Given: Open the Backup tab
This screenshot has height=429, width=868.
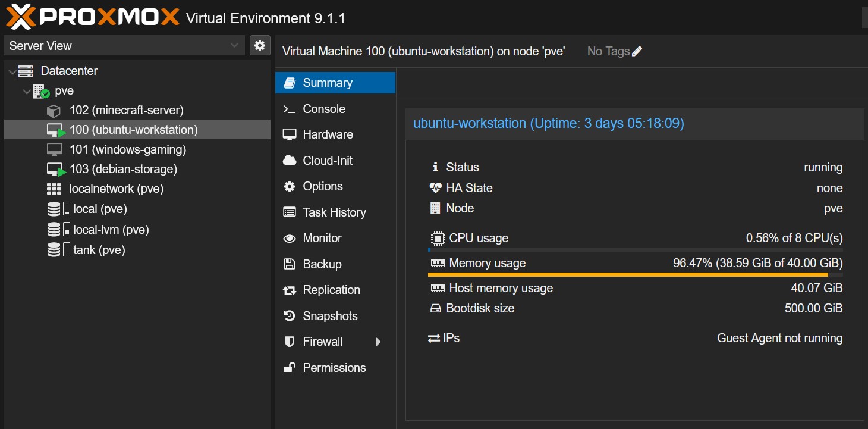Looking at the screenshot, I should click(335, 264).
